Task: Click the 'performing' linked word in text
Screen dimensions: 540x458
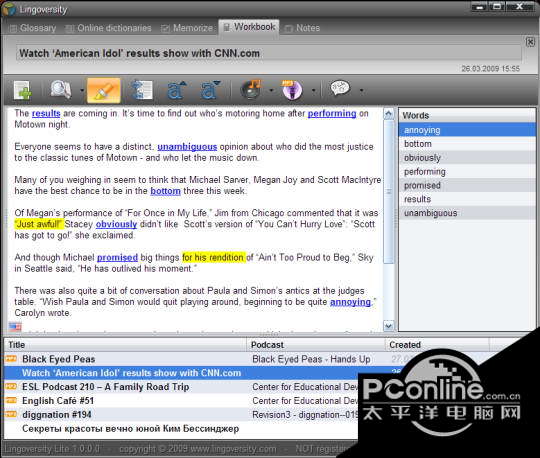Action: (x=332, y=113)
